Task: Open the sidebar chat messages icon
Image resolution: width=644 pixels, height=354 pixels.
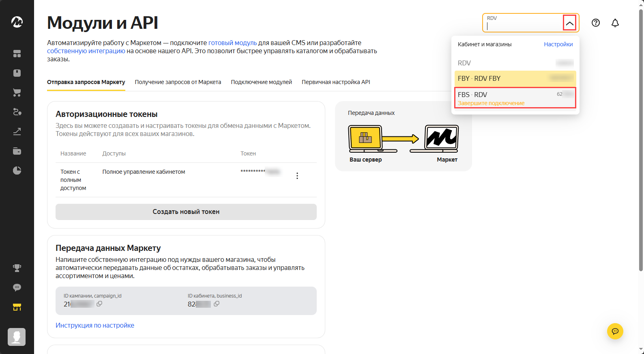Action: [x=17, y=287]
